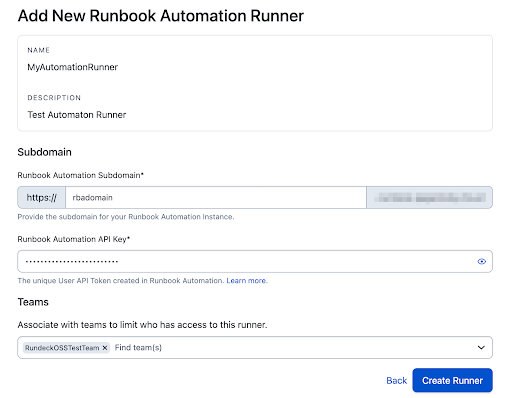The height and width of the screenshot is (398, 512).
Task: Click the Runbook Automation Subdomain label
Action: [x=80, y=175]
